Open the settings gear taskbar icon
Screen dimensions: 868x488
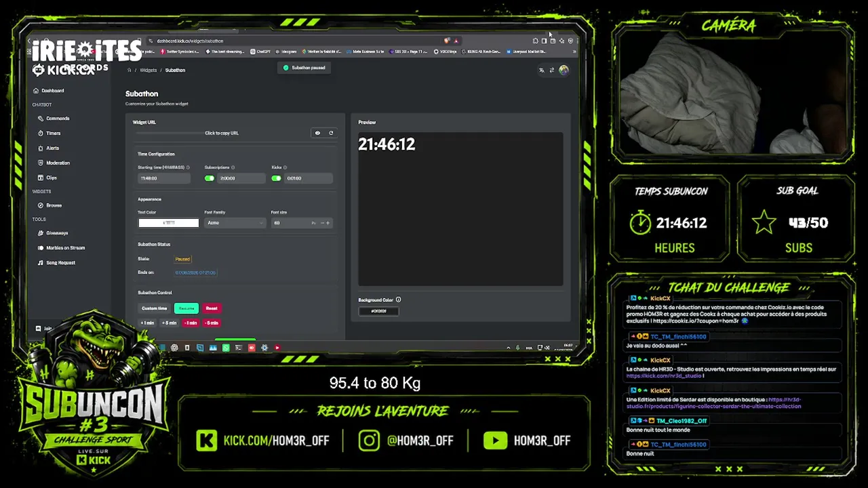point(264,348)
